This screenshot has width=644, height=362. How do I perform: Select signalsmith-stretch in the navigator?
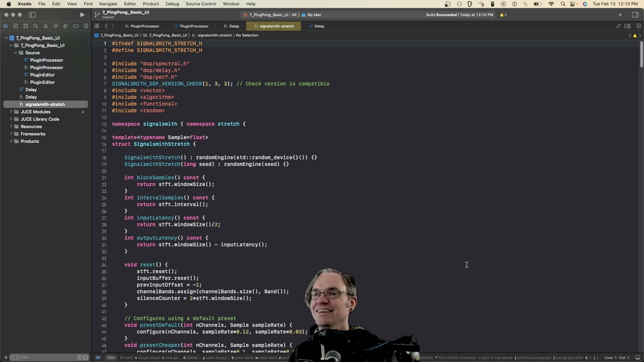(45, 105)
